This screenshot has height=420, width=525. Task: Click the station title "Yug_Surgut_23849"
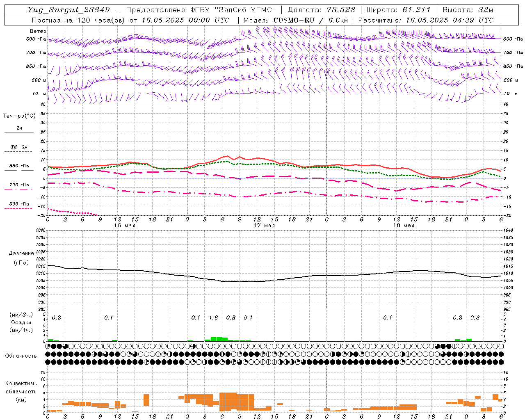(x=69, y=10)
